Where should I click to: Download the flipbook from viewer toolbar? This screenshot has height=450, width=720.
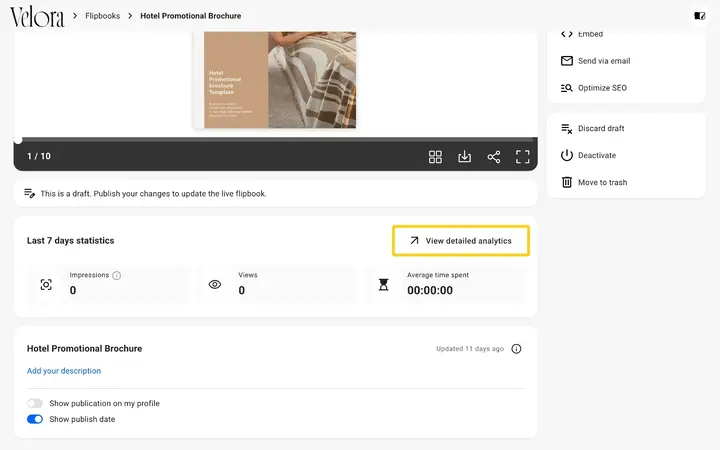click(464, 157)
